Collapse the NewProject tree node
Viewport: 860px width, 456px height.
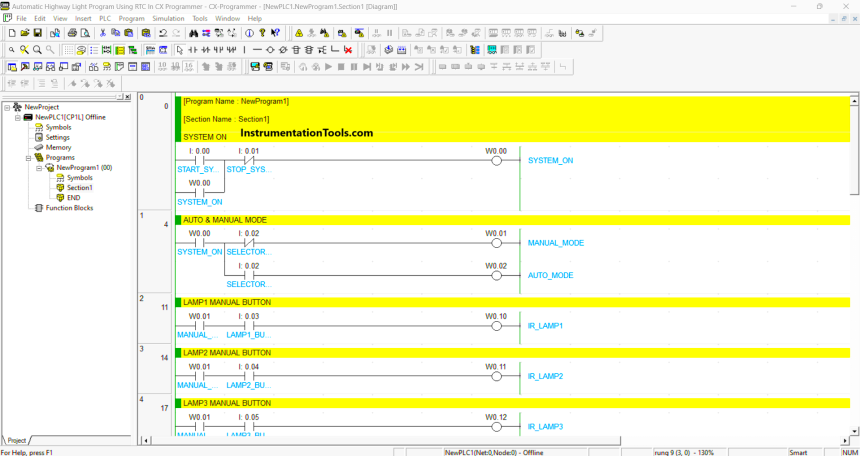point(7,108)
